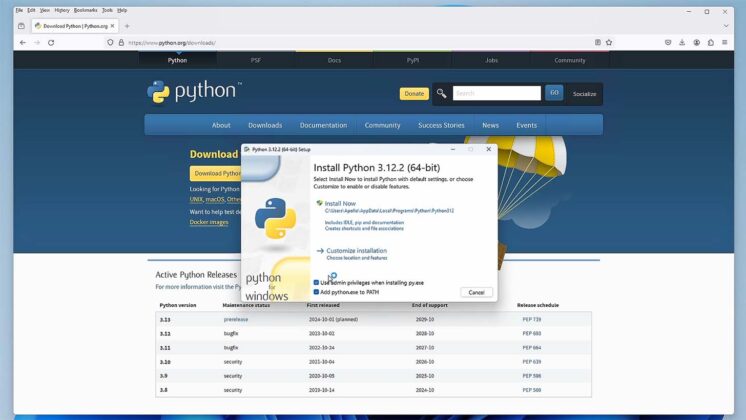Viewport: 746px width, 420px height.
Task: Toggle Add python.exe to PATH checkbox
Action: [x=316, y=292]
